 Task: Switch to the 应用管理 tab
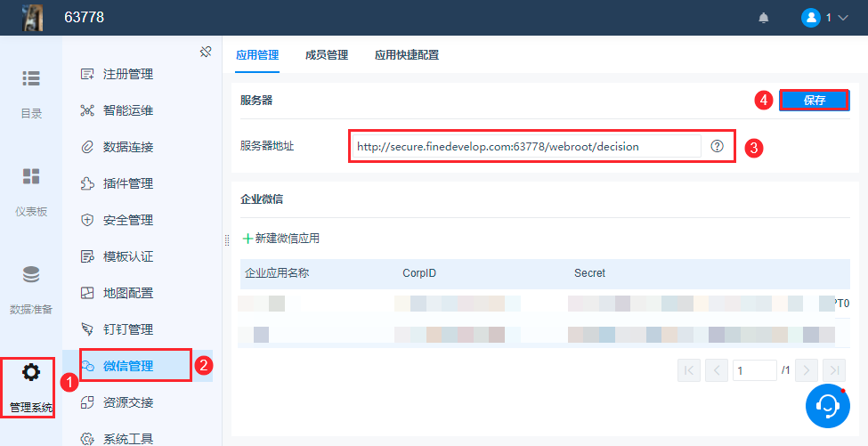pyautogui.click(x=257, y=55)
